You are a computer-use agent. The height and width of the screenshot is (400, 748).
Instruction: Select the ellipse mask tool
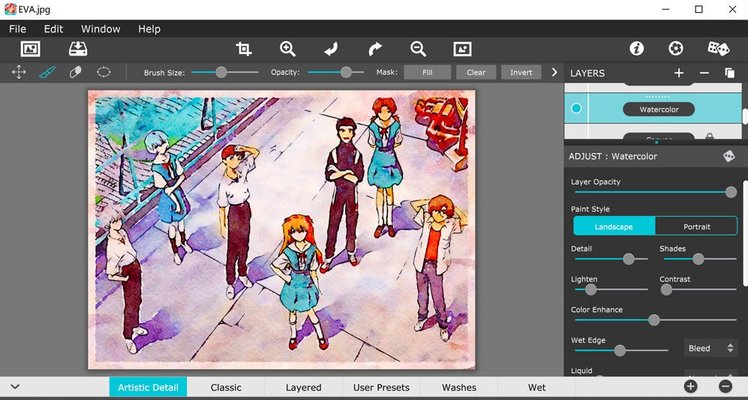104,72
